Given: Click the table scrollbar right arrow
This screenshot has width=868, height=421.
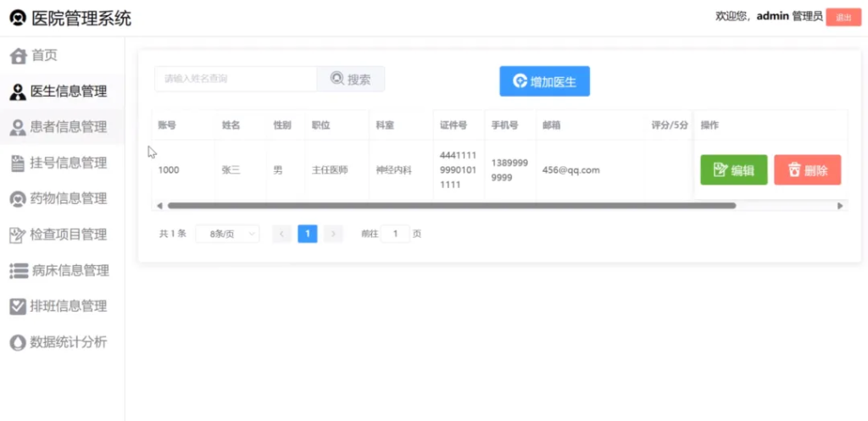Looking at the screenshot, I should click(x=840, y=206).
